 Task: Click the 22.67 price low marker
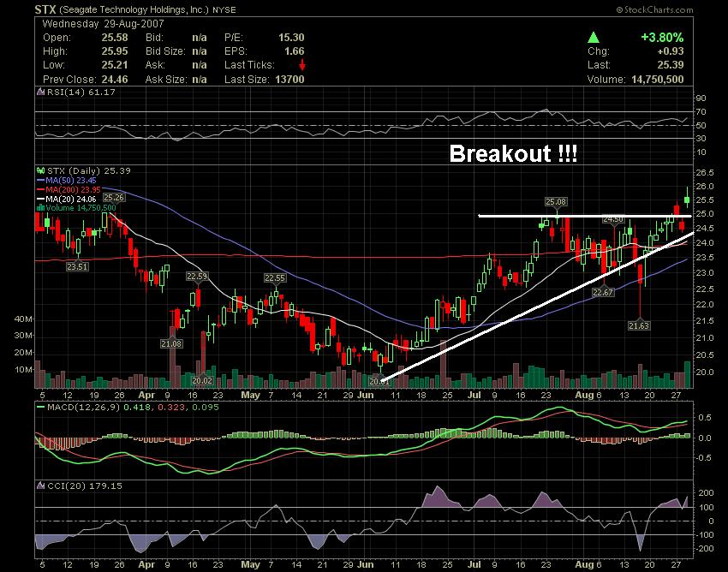point(603,293)
